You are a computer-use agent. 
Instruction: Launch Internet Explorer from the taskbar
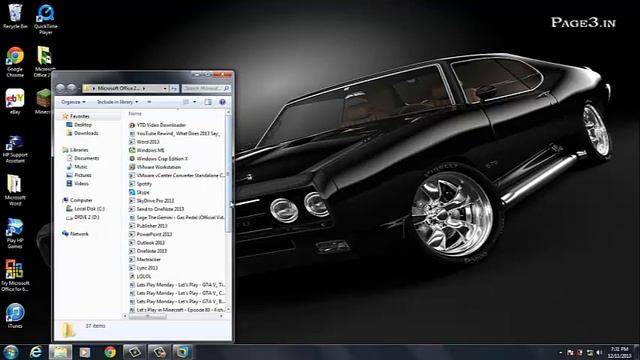pos(36,352)
